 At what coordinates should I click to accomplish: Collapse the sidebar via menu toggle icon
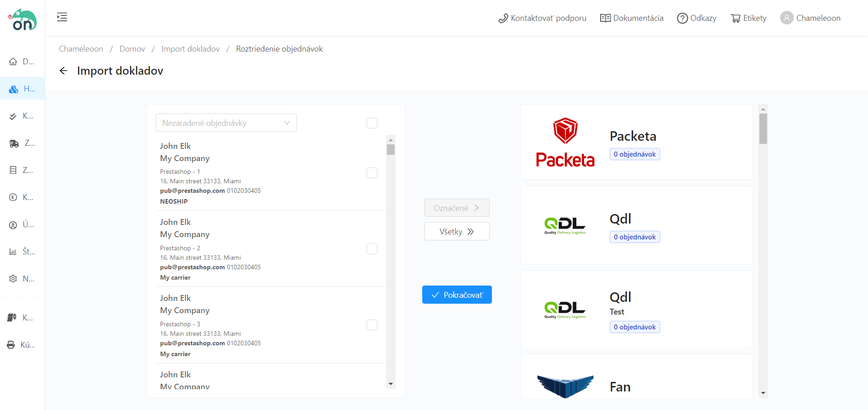[62, 17]
